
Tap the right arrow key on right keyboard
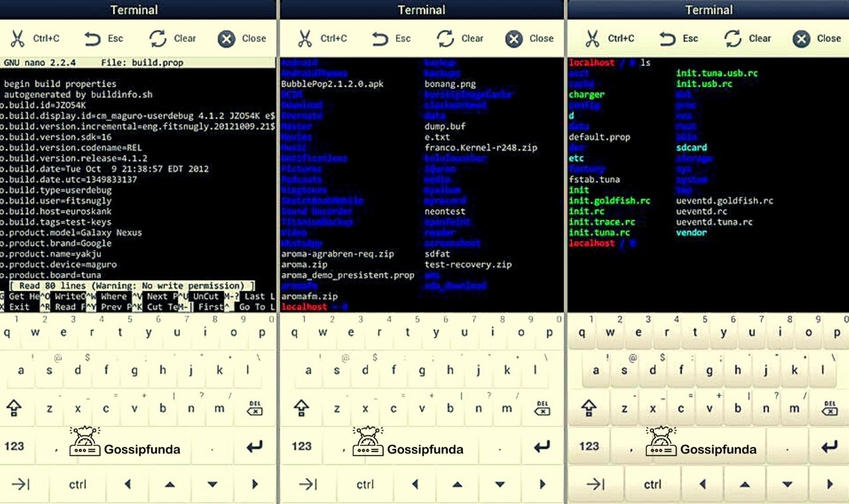tap(830, 485)
